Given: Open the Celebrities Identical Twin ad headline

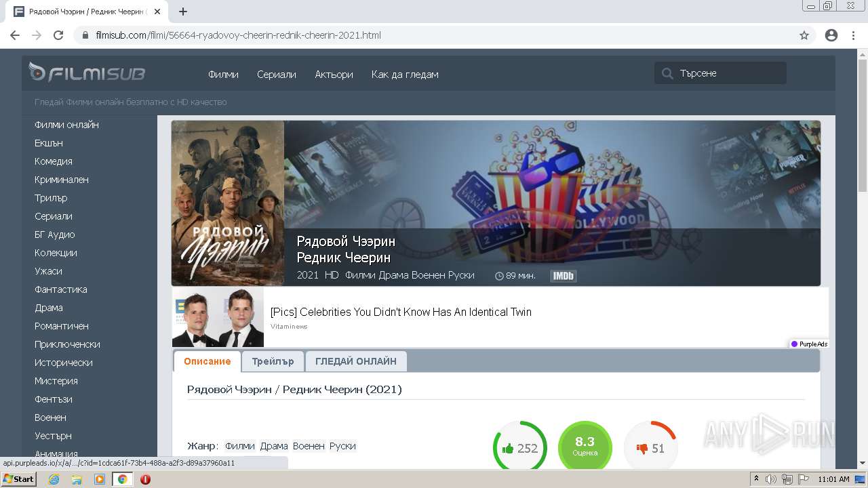Looking at the screenshot, I should [401, 312].
